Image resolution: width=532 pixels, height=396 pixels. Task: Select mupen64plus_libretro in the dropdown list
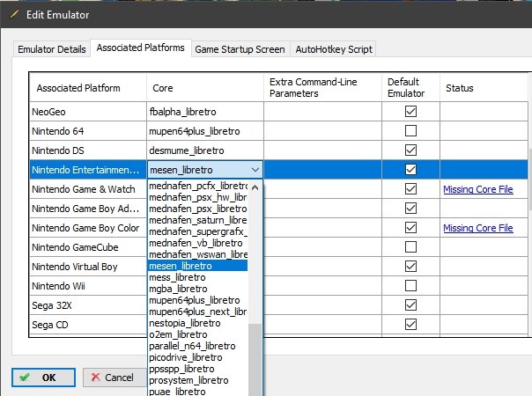pos(198,300)
